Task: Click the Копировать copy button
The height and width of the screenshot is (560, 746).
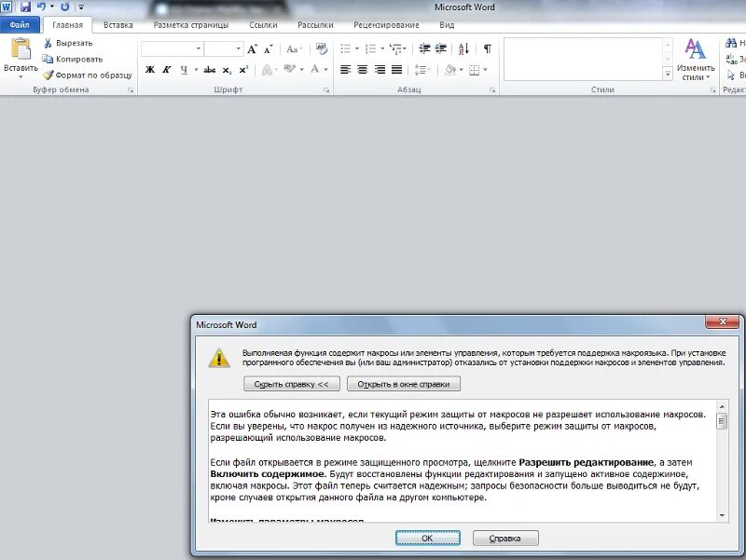Action: 73,59
